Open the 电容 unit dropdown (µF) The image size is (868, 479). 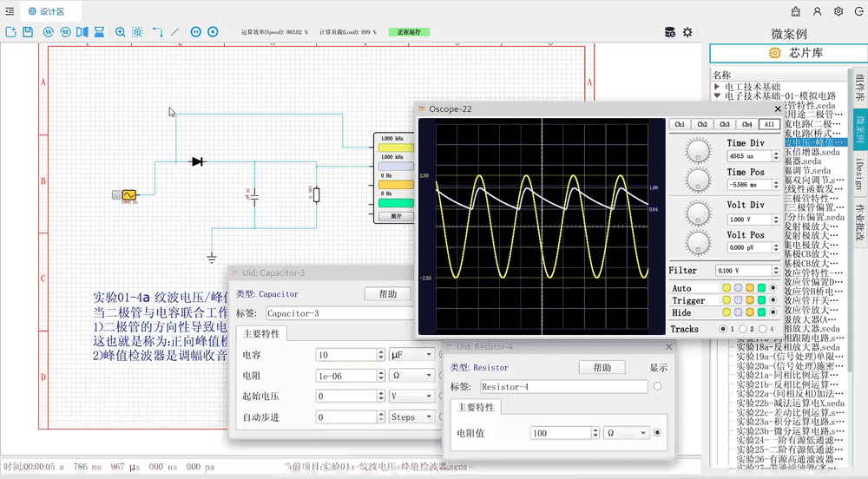(411, 355)
